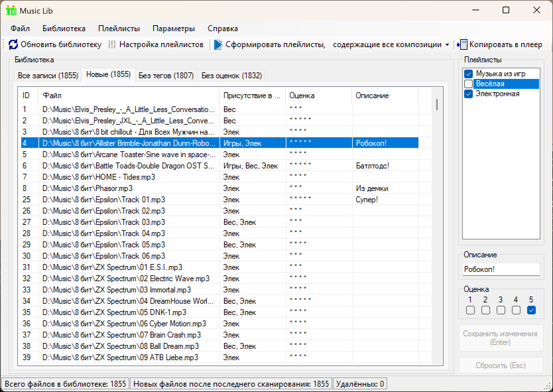Click the copy to player device icon

pos(462,44)
